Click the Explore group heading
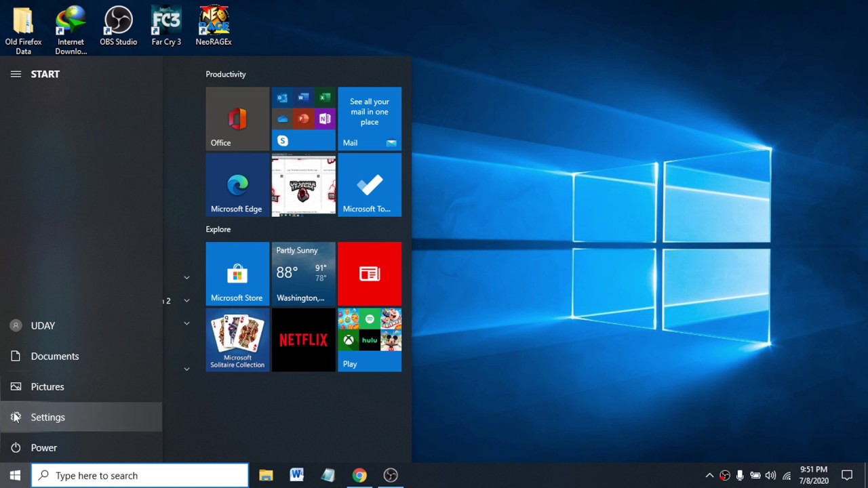 [x=218, y=230]
